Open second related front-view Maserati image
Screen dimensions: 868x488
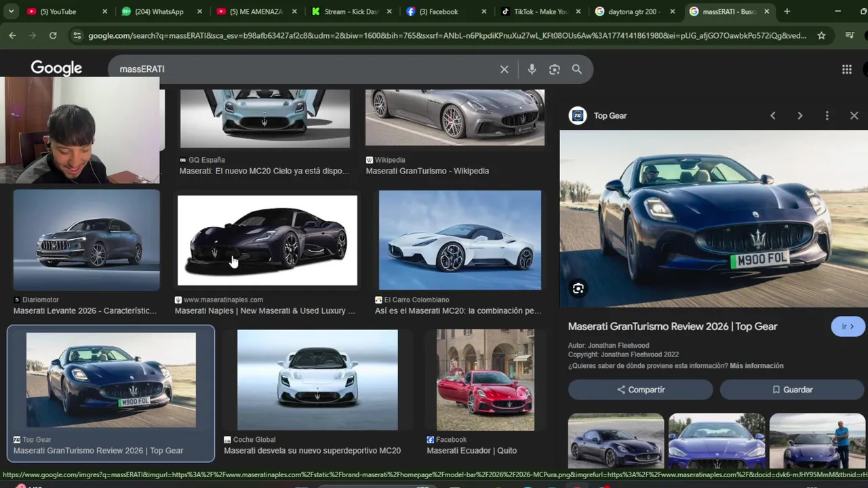coord(716,441)
